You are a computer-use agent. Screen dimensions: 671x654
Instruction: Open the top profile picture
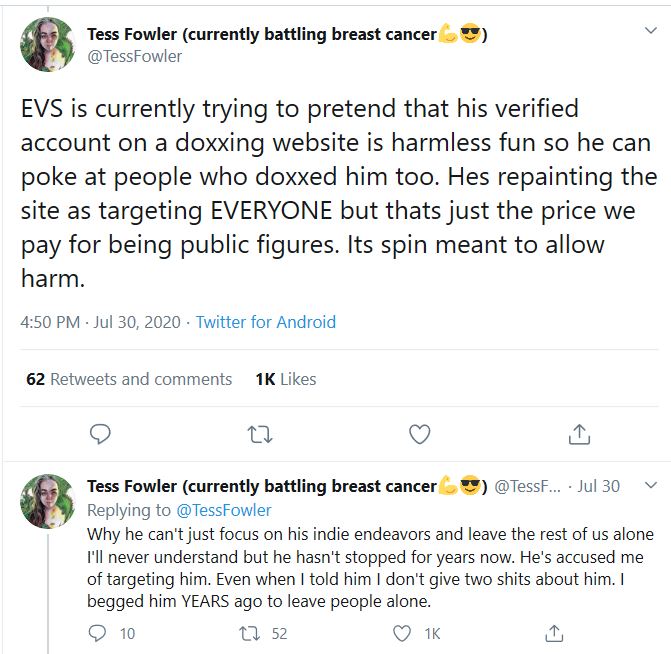48,44
